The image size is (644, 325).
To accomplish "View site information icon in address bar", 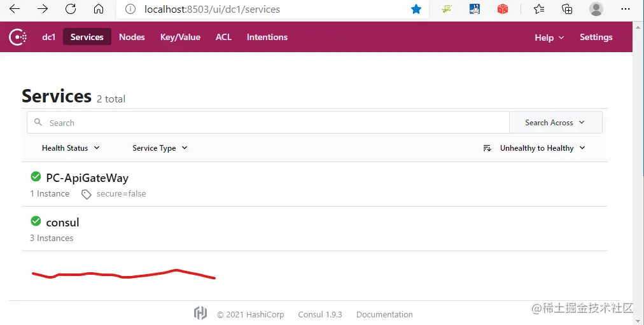I will 130,9.
